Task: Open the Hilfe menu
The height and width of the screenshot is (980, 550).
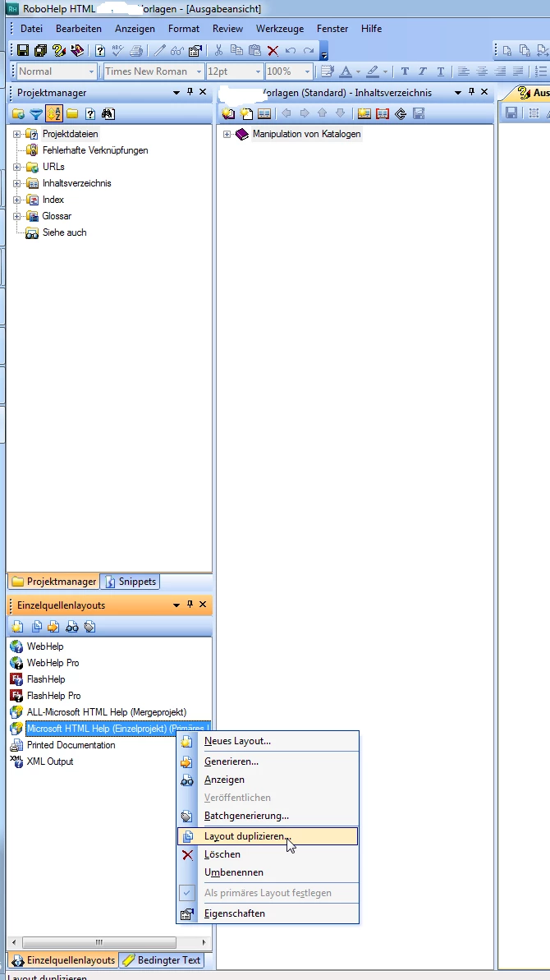Action: tap(371, 29)
